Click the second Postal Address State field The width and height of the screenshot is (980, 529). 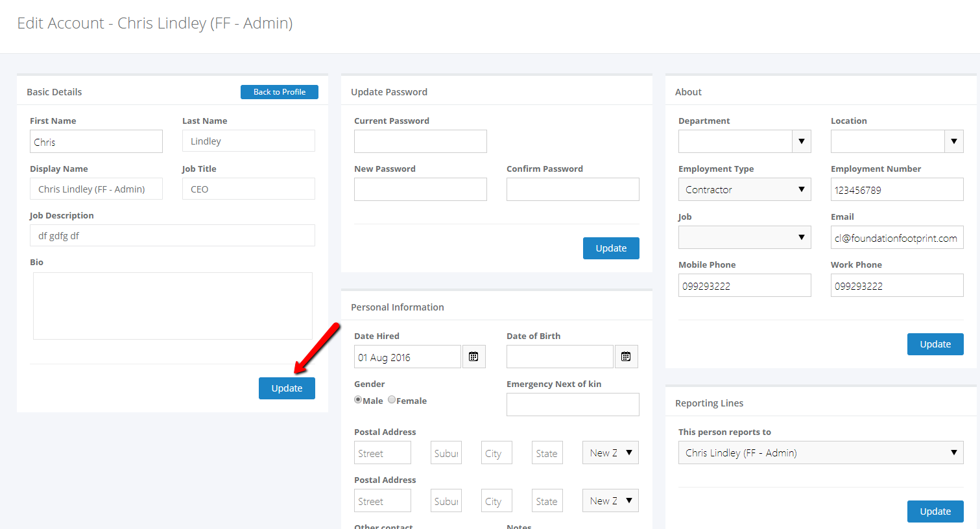(547, 500)
